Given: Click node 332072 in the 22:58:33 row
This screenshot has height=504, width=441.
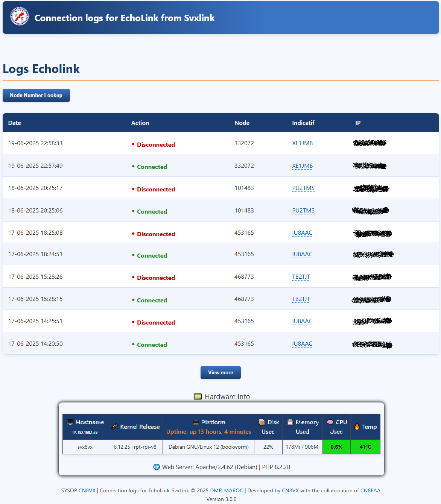Looking at the screenshot, I should [x=244, y=143].
